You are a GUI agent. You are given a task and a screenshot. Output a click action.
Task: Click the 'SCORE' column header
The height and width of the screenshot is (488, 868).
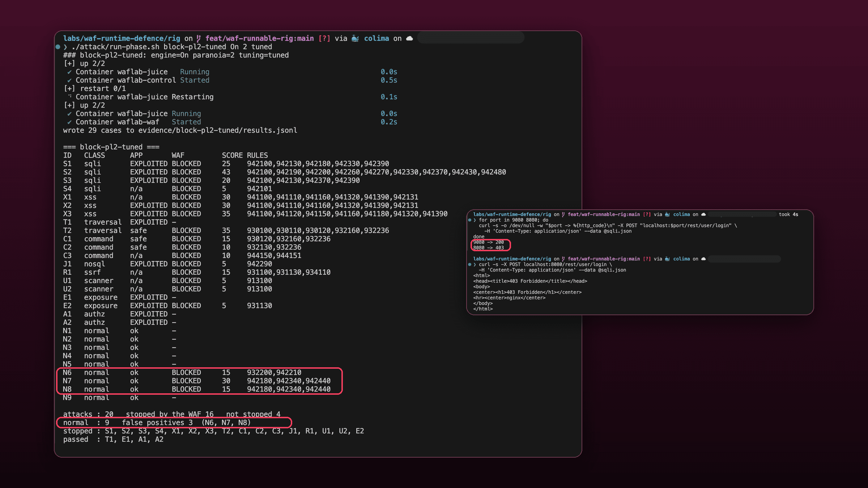[232, 155]
